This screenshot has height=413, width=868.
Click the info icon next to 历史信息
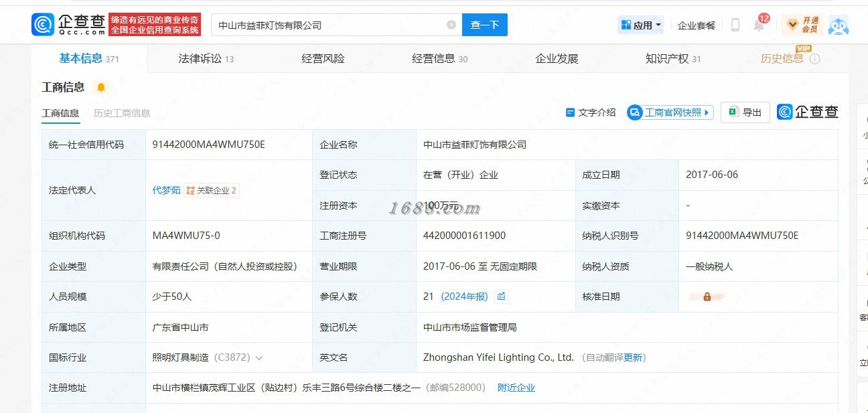tap(814, 59)
